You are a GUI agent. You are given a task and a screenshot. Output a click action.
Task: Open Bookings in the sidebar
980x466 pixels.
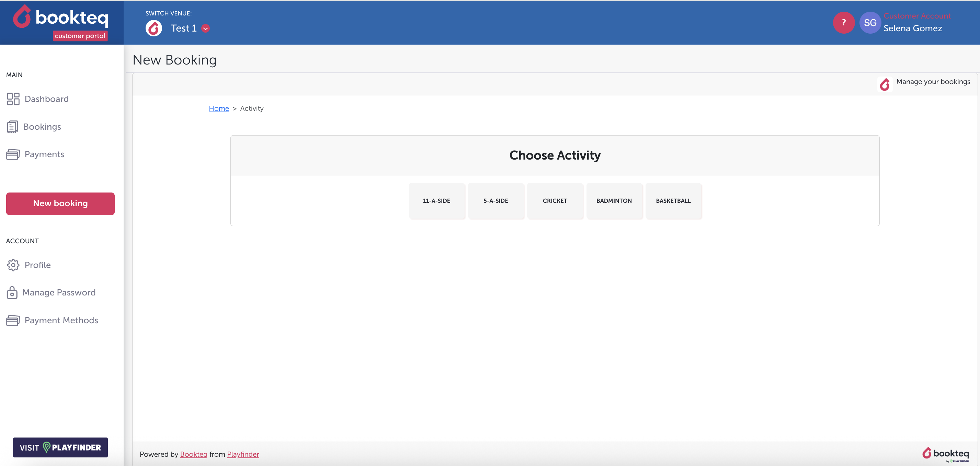[x=42, y=127]
